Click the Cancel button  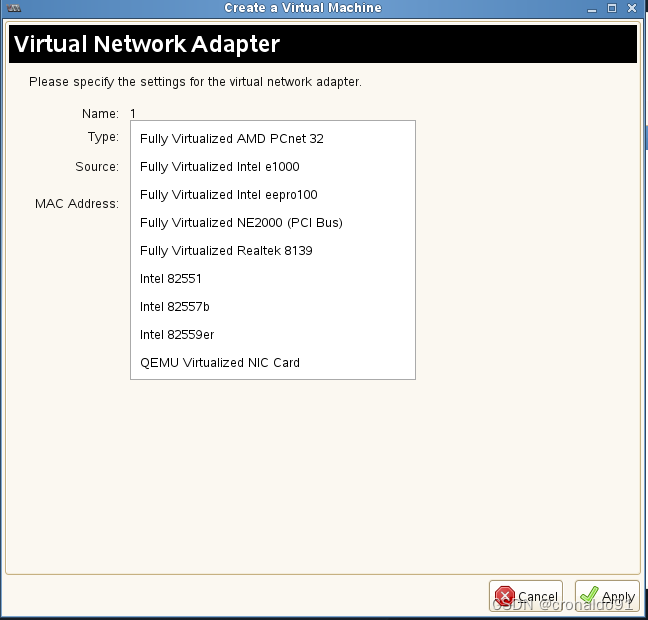click(x=526, y=596)
